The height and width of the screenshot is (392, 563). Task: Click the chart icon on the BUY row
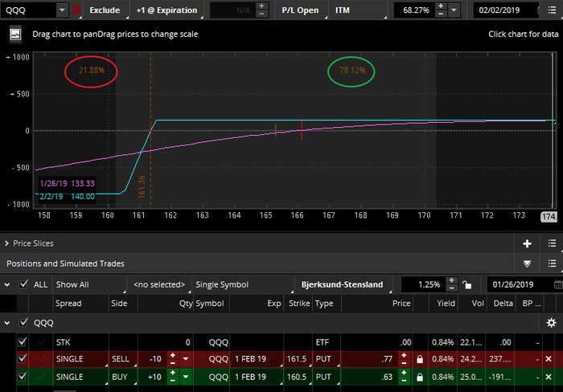pyautogui.click(x=41, y=377)
